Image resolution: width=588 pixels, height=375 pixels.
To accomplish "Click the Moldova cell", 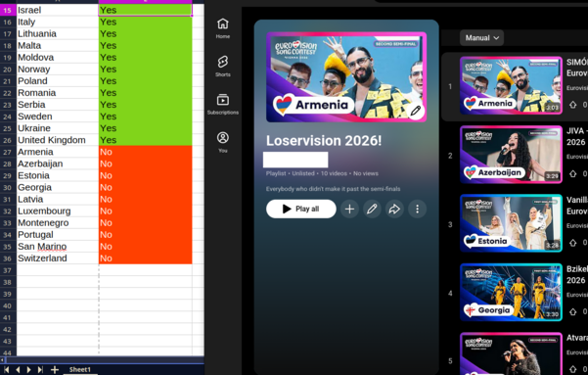I will [x=58, y=58].
